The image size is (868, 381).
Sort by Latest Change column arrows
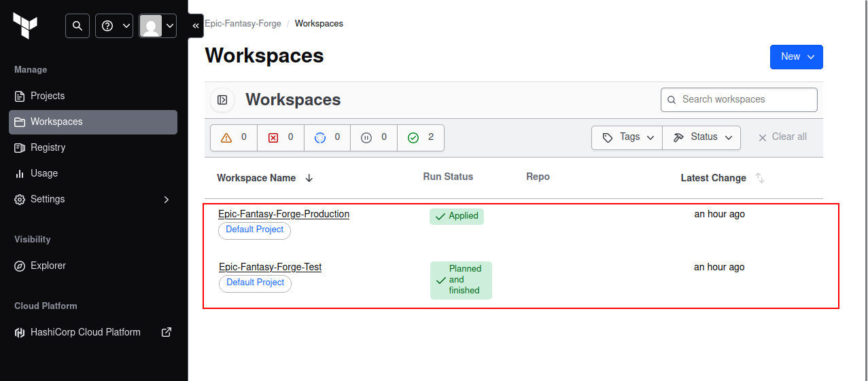coord(760,178)
